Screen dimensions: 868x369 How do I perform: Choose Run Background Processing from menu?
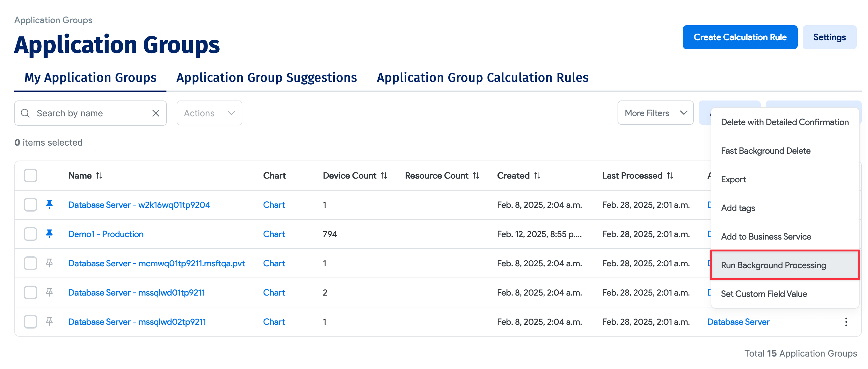(x=773, y=265)
